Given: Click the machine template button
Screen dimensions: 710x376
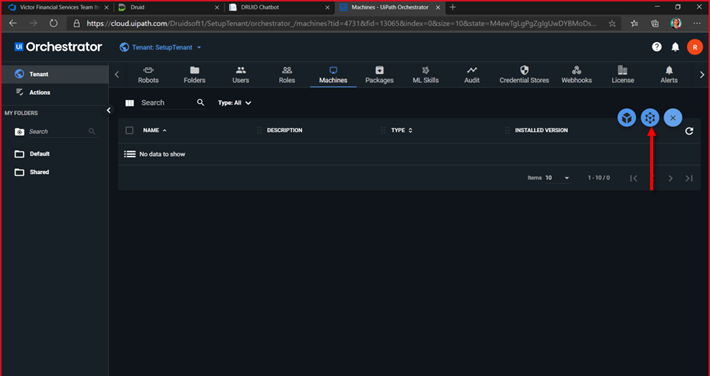Looking at the screenshot, I should coord(650,118).
